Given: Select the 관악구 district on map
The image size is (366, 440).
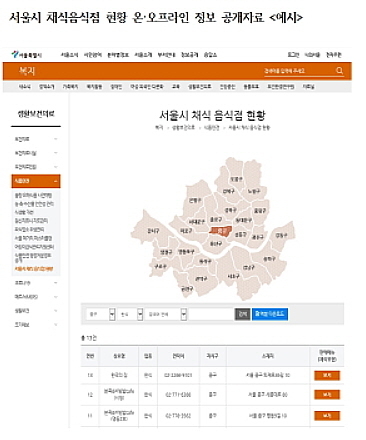Looking at the screenshot, I should 201,278.
